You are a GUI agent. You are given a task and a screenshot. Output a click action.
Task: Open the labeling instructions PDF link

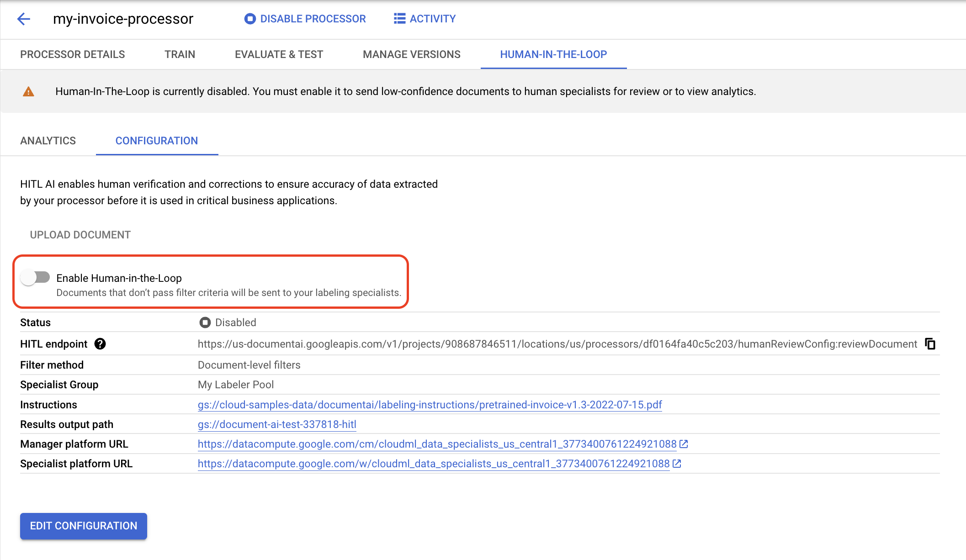(430, 404)
